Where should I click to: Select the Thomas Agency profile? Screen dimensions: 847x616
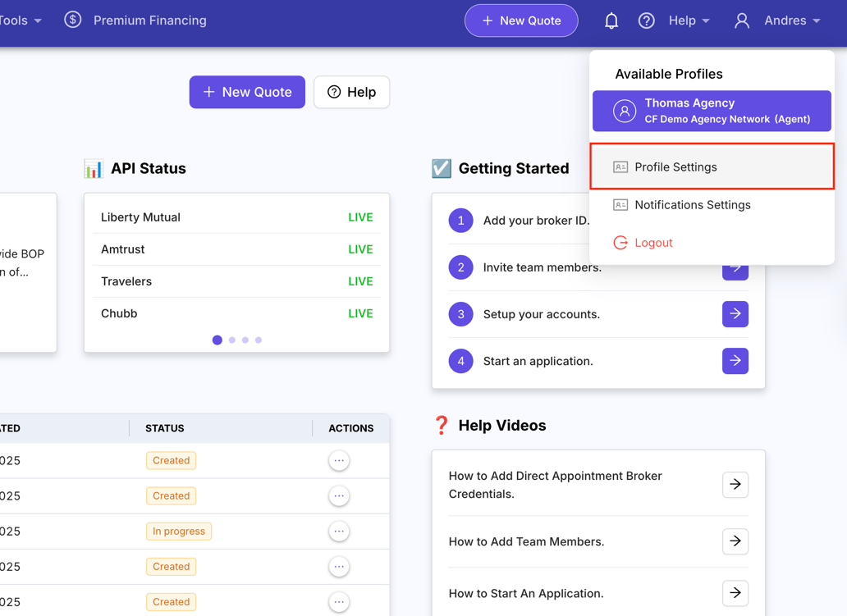click(712, 111)
